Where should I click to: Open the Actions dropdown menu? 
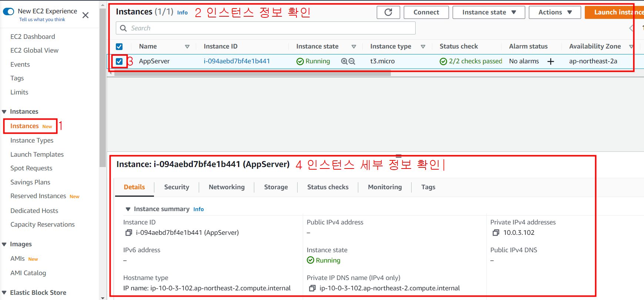point(555,12)
